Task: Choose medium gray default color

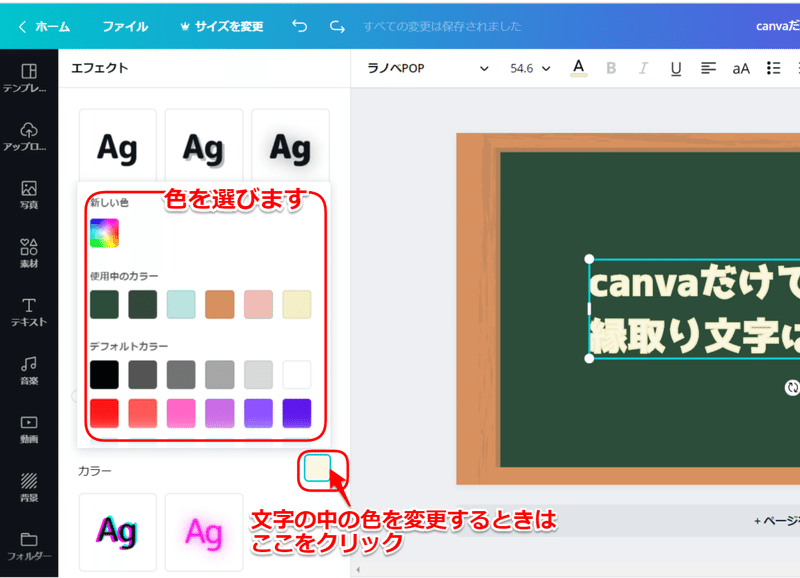Action: [x=181, y=374]
